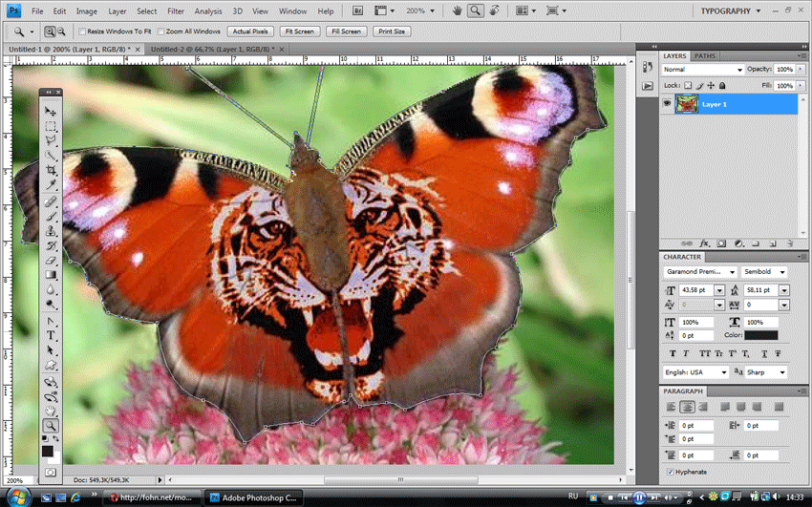
Task: Enable Resize Windows To Fit checkbox
Action: pyautogui.click(x=82, y=32)
